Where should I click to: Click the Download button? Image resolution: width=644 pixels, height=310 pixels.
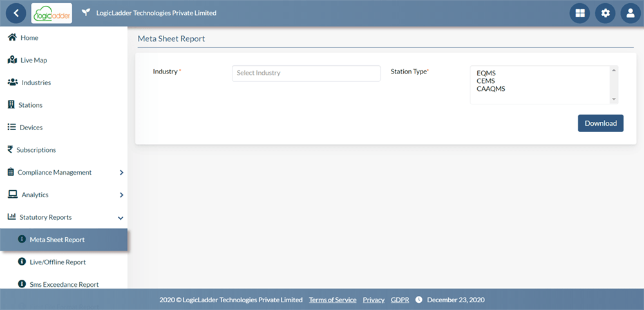600,123
